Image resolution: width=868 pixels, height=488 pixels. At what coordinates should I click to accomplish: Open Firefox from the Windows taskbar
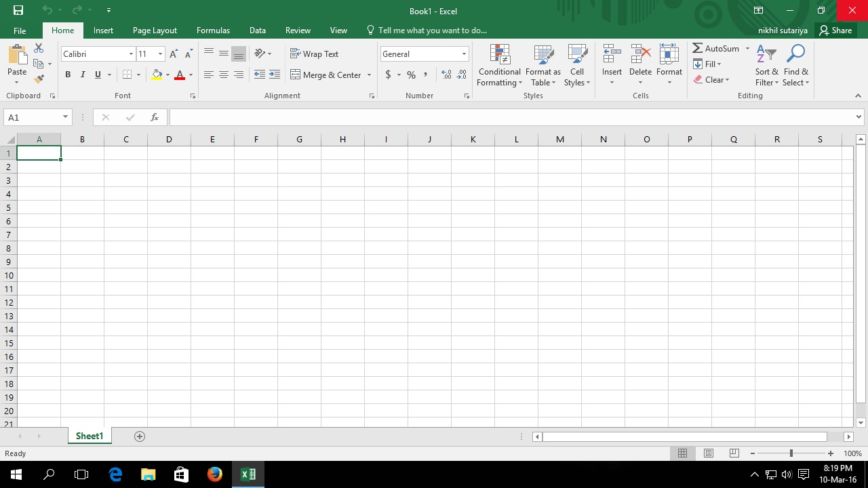tap(215, 474)
